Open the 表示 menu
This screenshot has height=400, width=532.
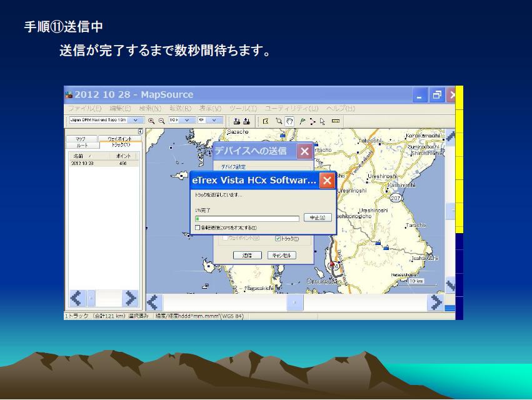point(210,108)
